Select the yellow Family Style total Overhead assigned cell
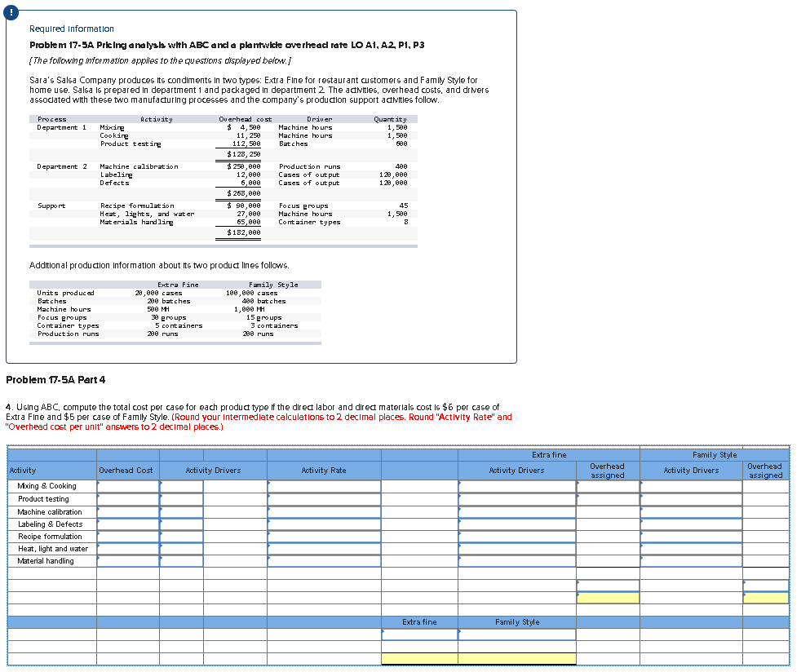810x672 pixels. click(767, 598)
